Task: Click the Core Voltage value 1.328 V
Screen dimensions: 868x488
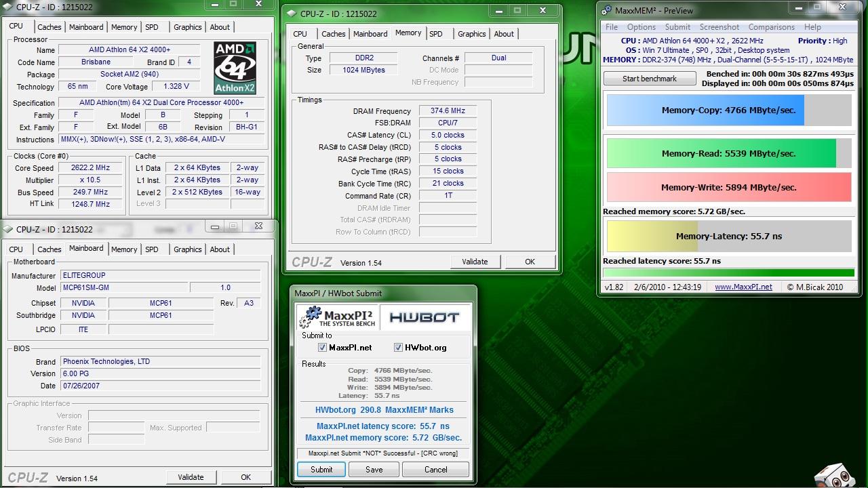Action: point(176,87)
